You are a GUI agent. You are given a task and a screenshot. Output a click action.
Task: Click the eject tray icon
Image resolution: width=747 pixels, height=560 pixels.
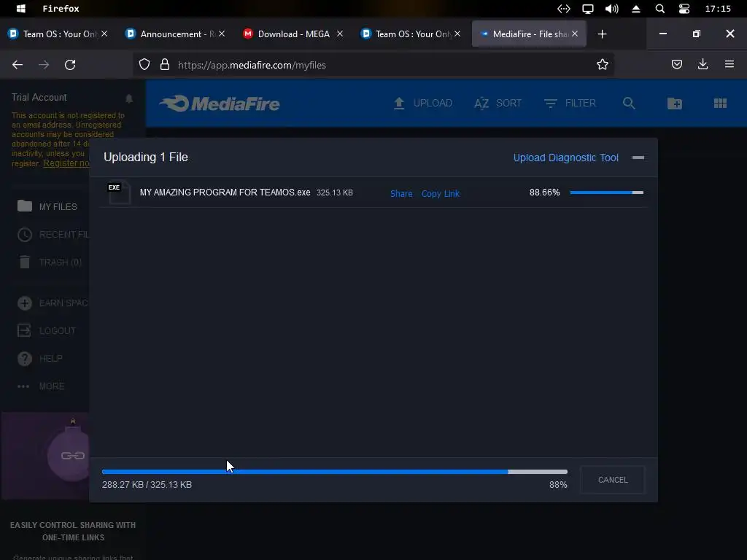(x=636, y=9)
